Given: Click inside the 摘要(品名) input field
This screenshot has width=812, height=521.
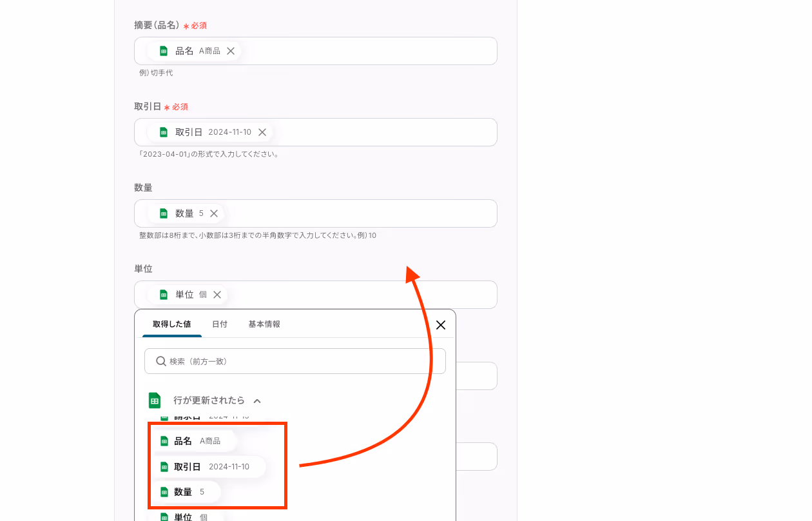Looking at the screenshot, I should click(x=316, y=51).
